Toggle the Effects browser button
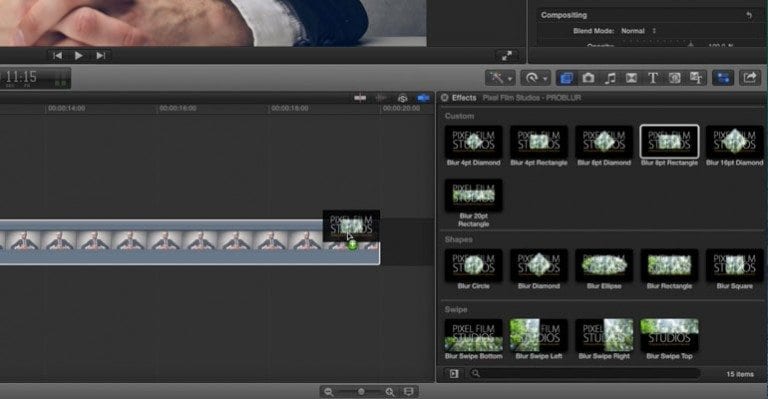The width and height of the screenshot is (768, 399). point(566,78)
